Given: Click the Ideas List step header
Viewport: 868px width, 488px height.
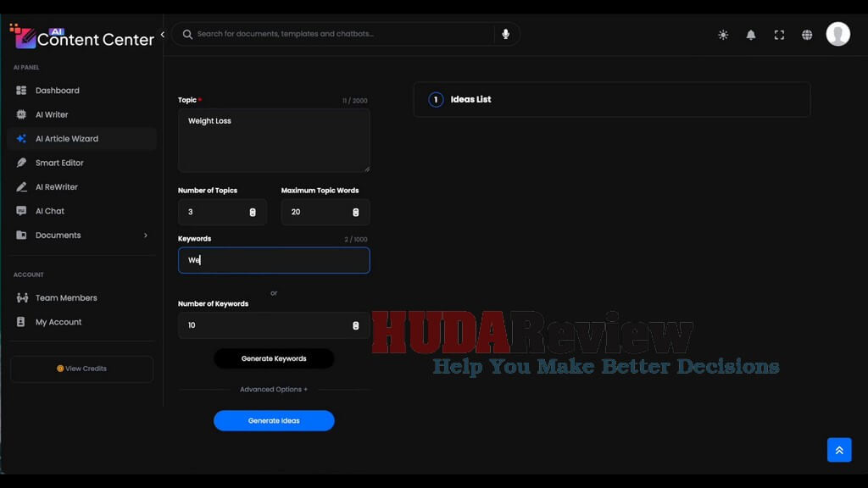Looking at the screenshot, I should coord(612,100).
